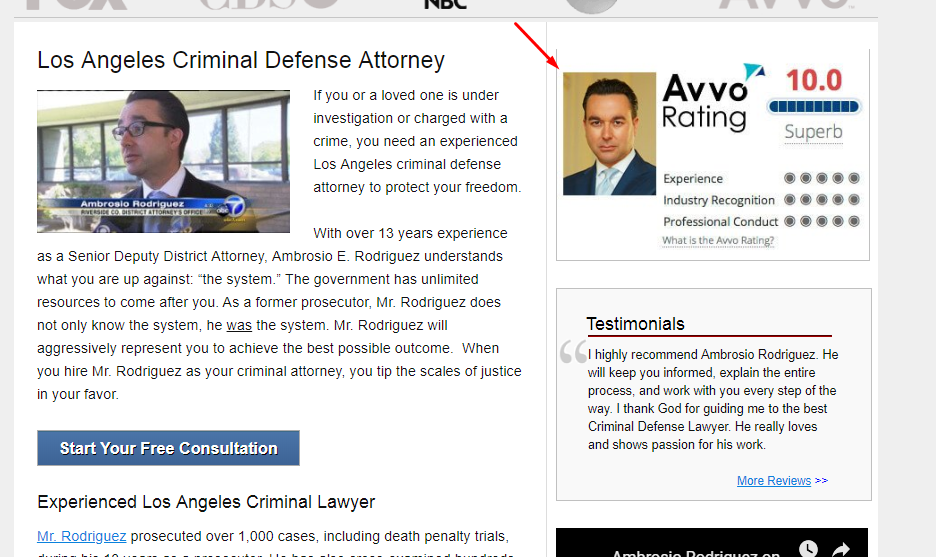Click the first Experience rating dot

790,178
